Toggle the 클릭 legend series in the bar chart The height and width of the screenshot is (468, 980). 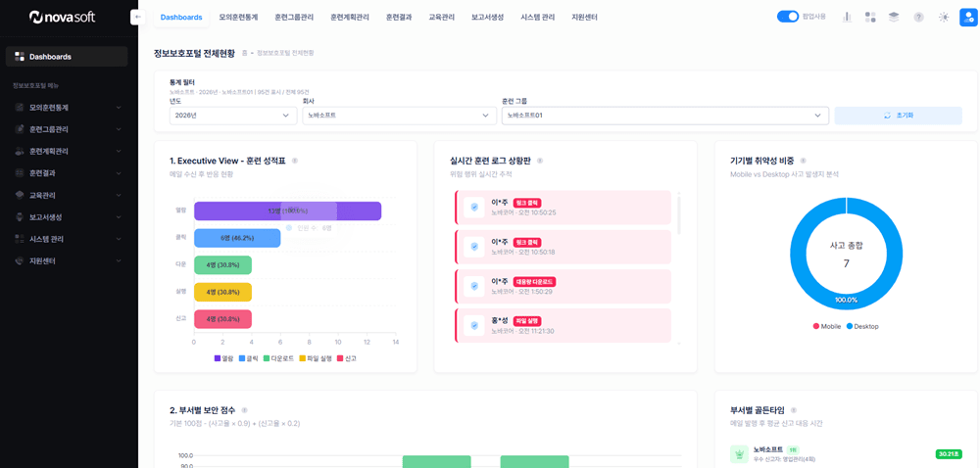click(x=247, y=358)
